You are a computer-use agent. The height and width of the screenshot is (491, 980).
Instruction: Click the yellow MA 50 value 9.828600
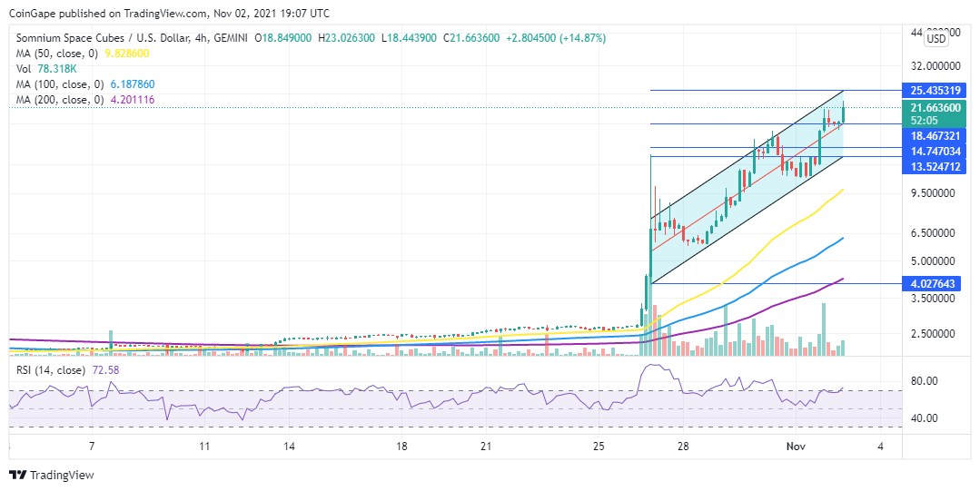pos(125,53)
